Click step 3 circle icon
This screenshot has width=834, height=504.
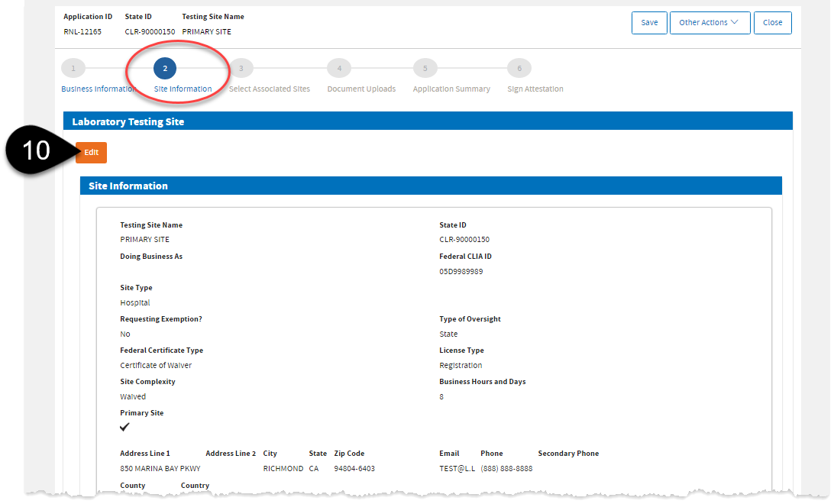(x=241, y=69)
